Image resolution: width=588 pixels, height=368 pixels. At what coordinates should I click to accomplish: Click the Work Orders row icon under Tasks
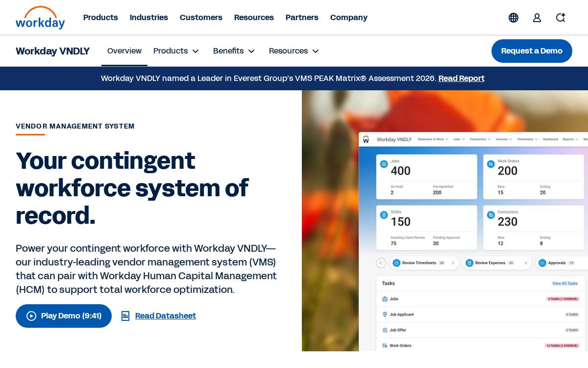point(385,346)
